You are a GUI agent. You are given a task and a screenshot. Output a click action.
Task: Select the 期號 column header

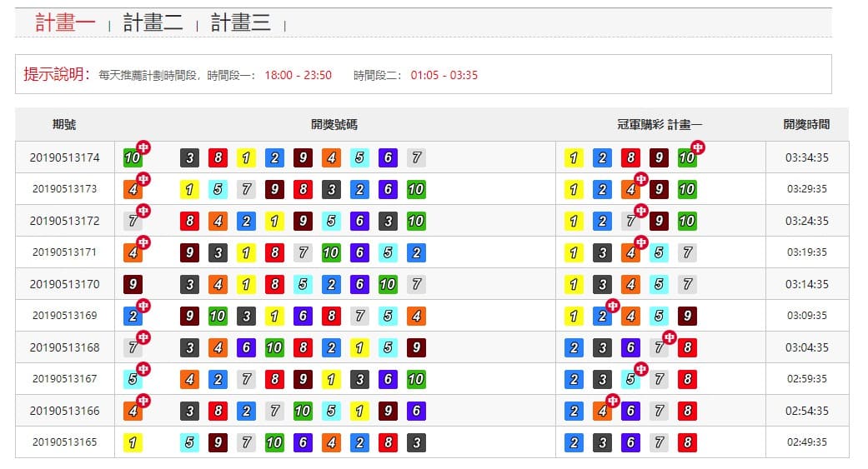click(64, 124)
